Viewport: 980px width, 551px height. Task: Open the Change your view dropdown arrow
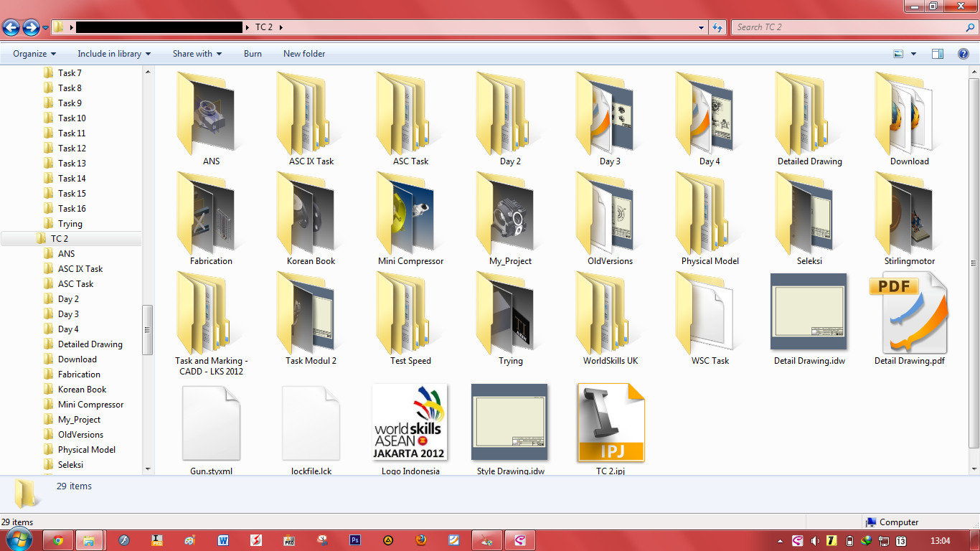tap(913, 53)
